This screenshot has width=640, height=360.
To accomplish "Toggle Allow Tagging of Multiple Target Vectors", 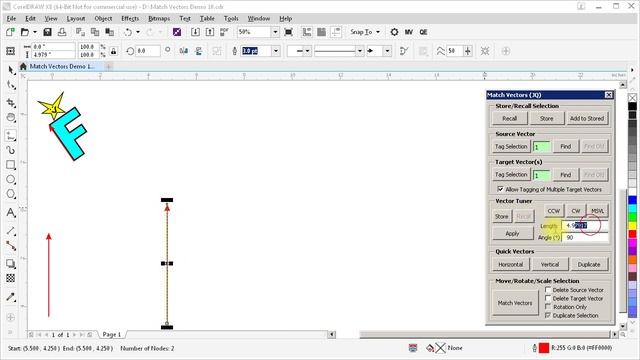I will 500,189.
